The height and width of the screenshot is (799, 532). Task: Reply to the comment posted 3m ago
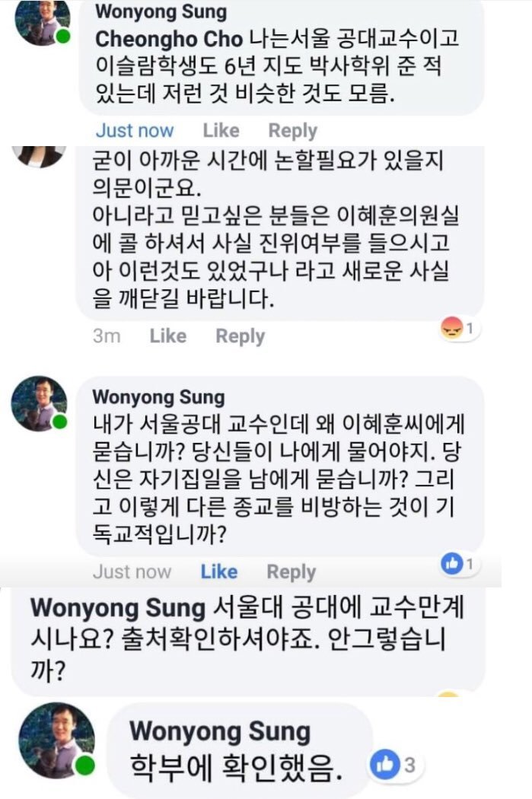(x=240, y=336)
